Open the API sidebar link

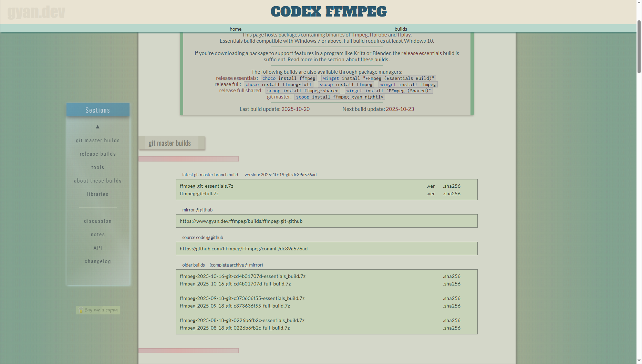pos(98,248)
